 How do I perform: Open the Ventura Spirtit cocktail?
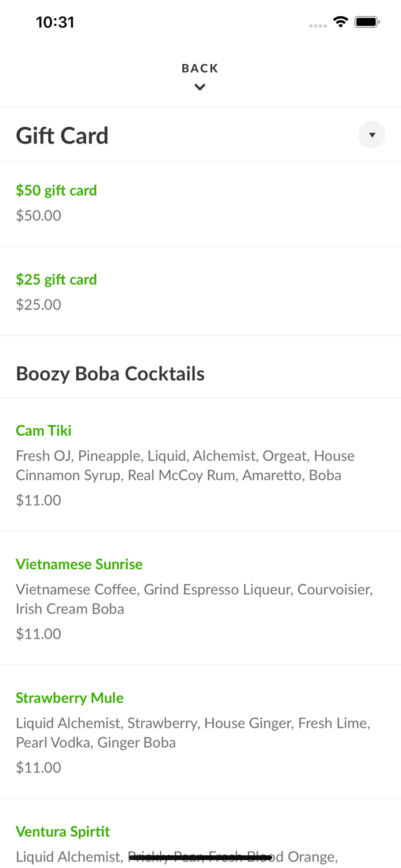click(x=62, y=832)
